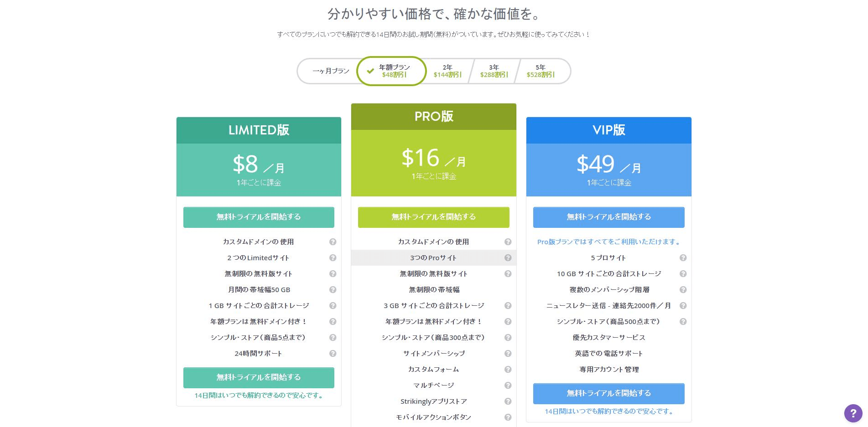Open the tooltip icon beside 2つのLimitedサイト
This screenshot has width=868, height=427.
point(333,257)
